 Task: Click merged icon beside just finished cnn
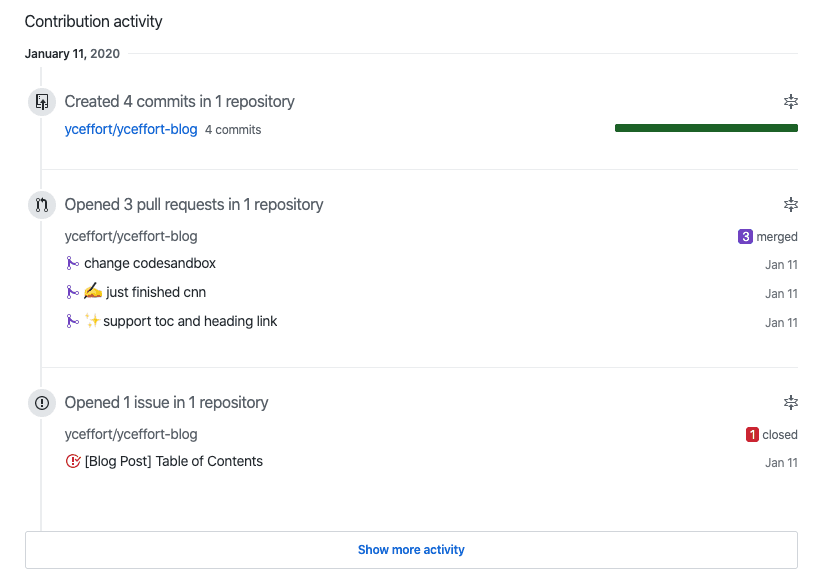pos(72,293)
